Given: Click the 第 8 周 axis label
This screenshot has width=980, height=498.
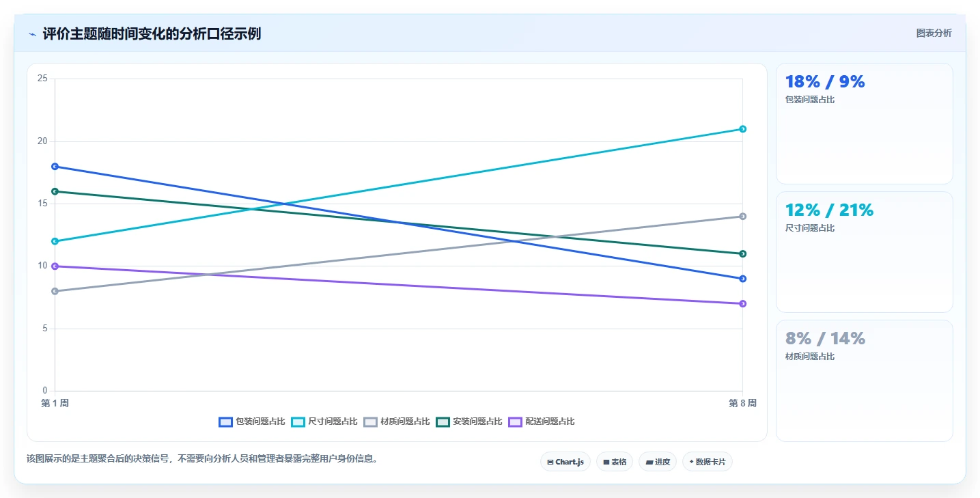Looking at the screenshot, I should (742, 404).
